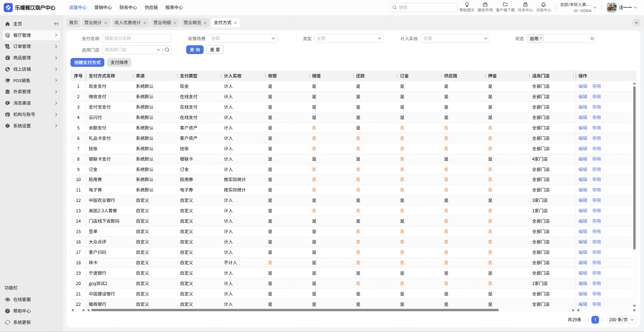Expand the 总部 organization switcher
This screenshot has height=332, width=644.
pyautogui.click(x=595, y=7)
